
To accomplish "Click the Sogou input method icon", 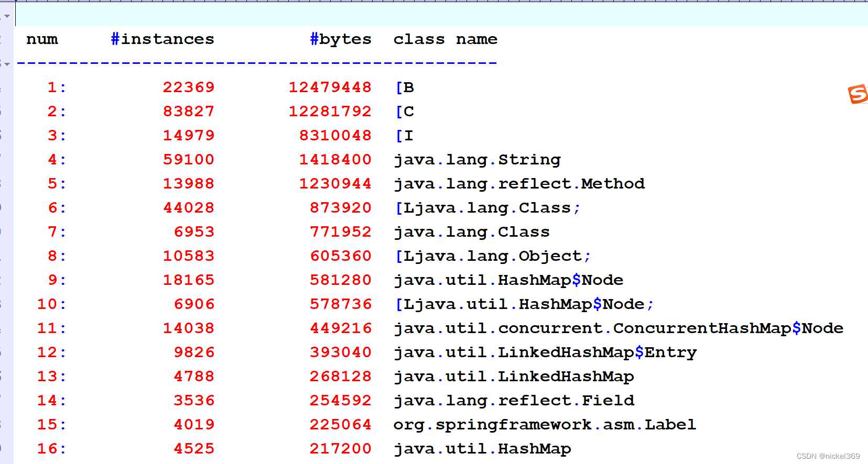I will (858, 94).
